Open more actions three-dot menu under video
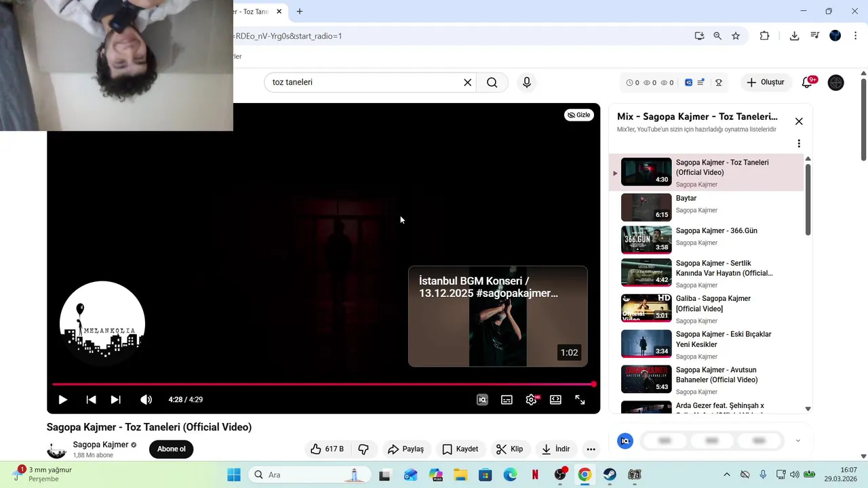The height and width of the screenshot is (488, 868). [591, 449]
